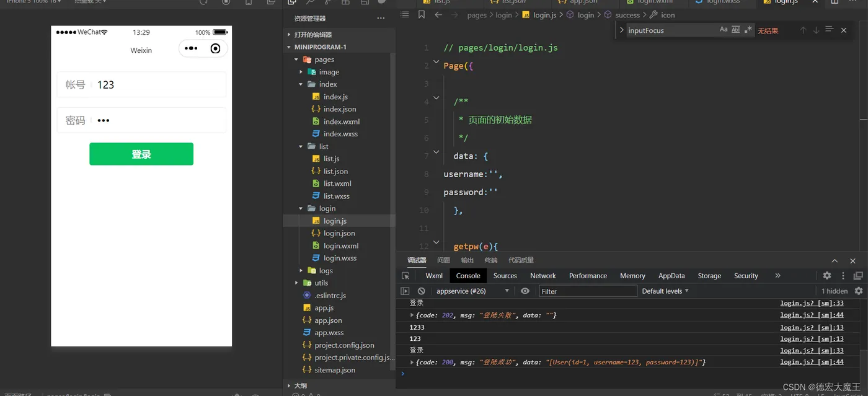Click the back arrow in breadcrumb bar

[438, 15]
